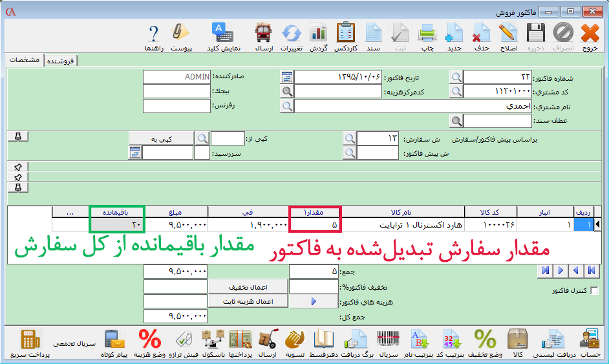Click search icon beside ش پیش فاکتور
The height and width of the screenshot is (364, 609).
[x=350, y=153]
